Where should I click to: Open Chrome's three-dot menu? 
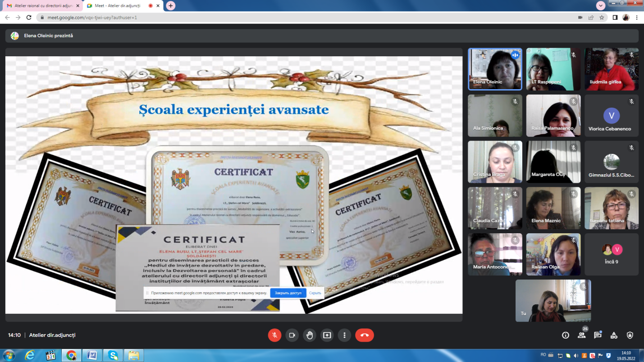(637, 18)
